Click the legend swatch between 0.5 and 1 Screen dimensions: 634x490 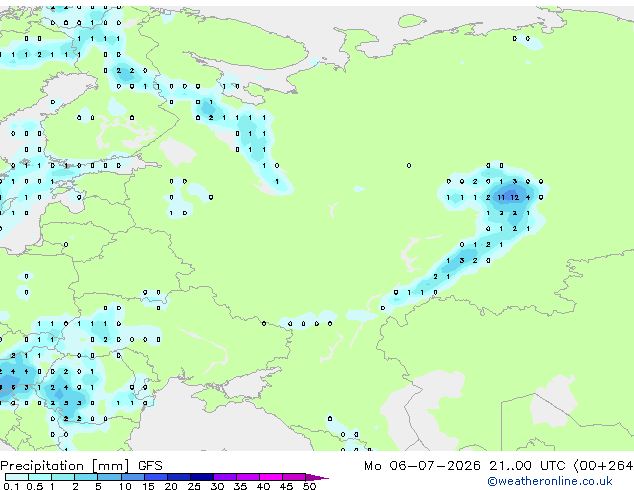pyautogui.click(x=40, y=477)
